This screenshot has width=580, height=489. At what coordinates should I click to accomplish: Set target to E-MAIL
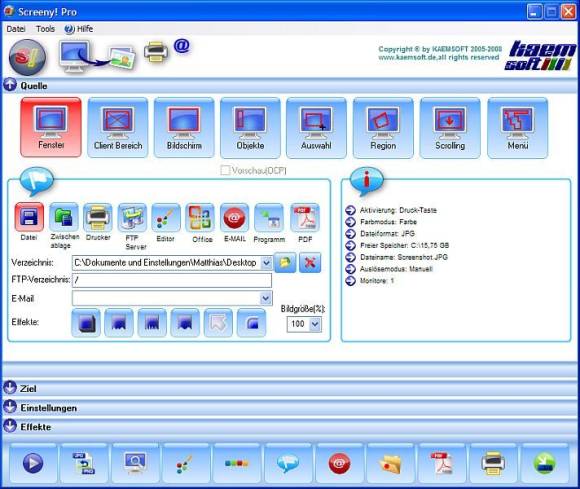pyautogui.click(x=235, y=217)
